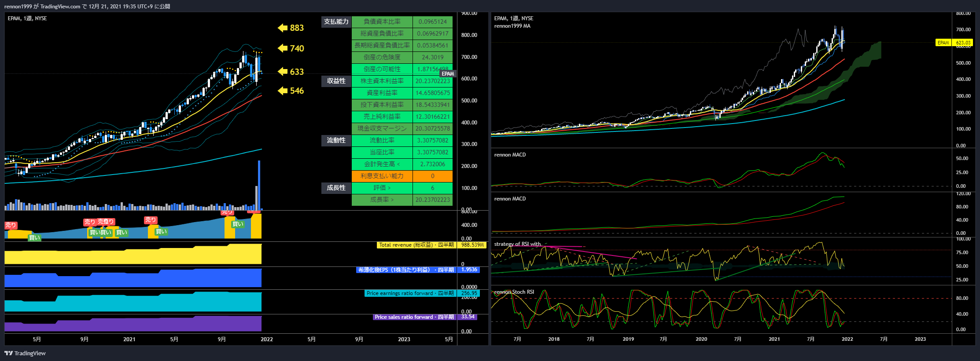Click the 長期総資産負債比率 cell
Image resolution: width=980 pixels, height=361 pixels.
pyautogui.click(x=382, y=45)
